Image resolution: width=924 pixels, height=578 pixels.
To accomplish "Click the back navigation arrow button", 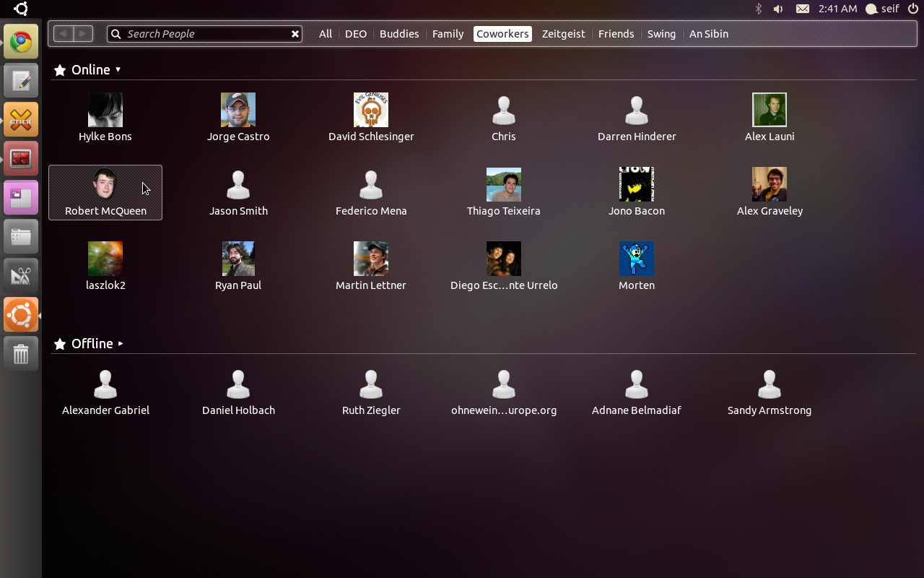I will (64, 34).
